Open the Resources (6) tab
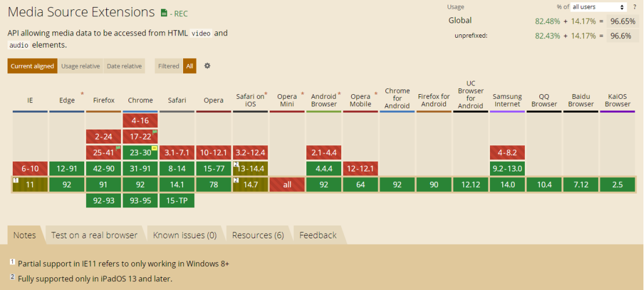 [x=257, y=235]
